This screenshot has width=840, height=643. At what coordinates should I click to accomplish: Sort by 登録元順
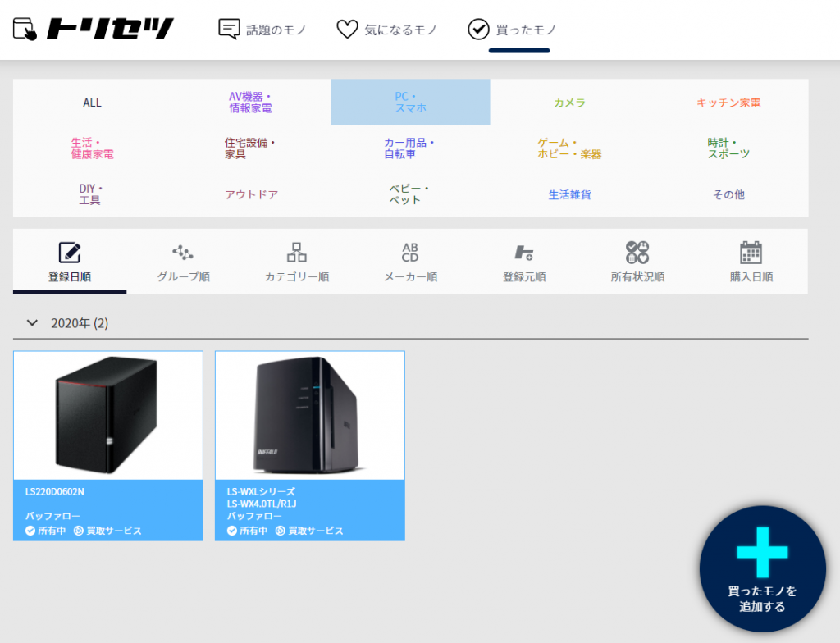pos(524,262)
